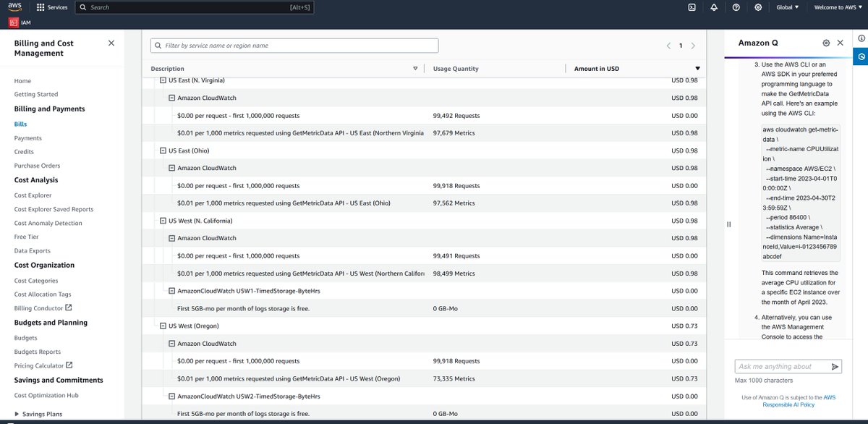Go to the previous page arrow
The image size is (868, 424).
668,46
